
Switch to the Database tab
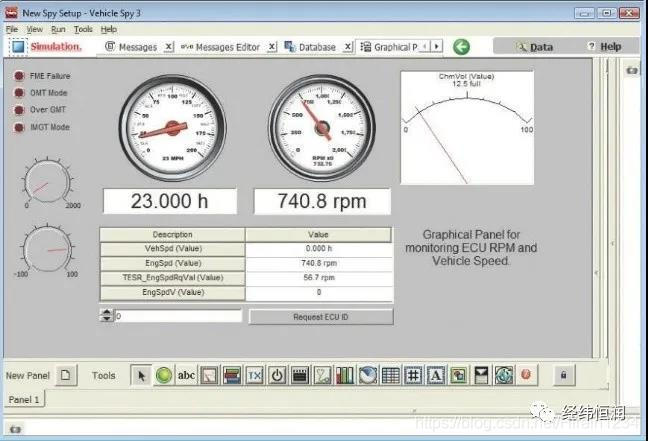click(310, 47)
